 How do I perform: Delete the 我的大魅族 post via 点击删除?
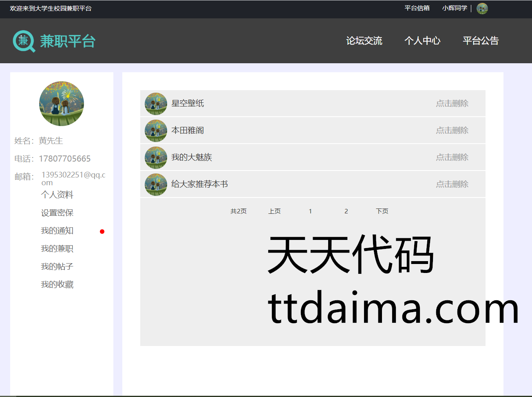452,157
